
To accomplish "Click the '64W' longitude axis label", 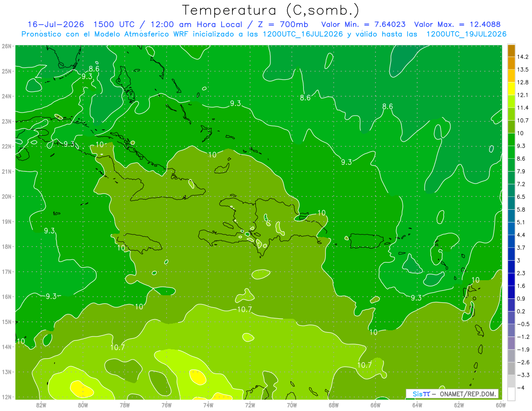I will pos(417,405).
